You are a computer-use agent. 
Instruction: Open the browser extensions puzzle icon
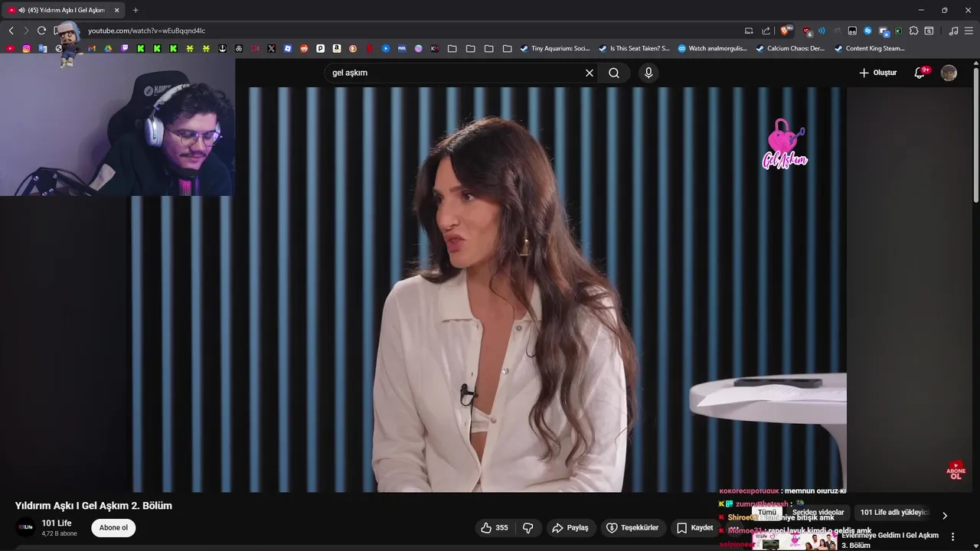point(913,31)
